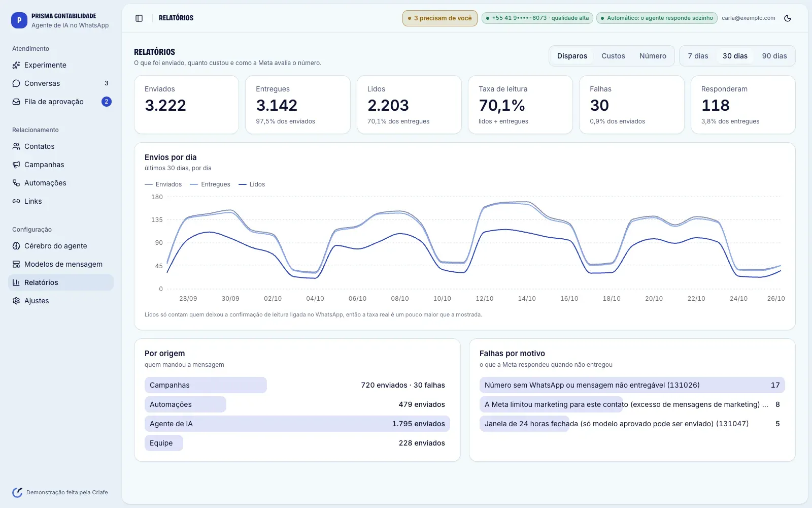Click the Criafe logo icon
The image size is (812, 508).
tap(17, 492)
